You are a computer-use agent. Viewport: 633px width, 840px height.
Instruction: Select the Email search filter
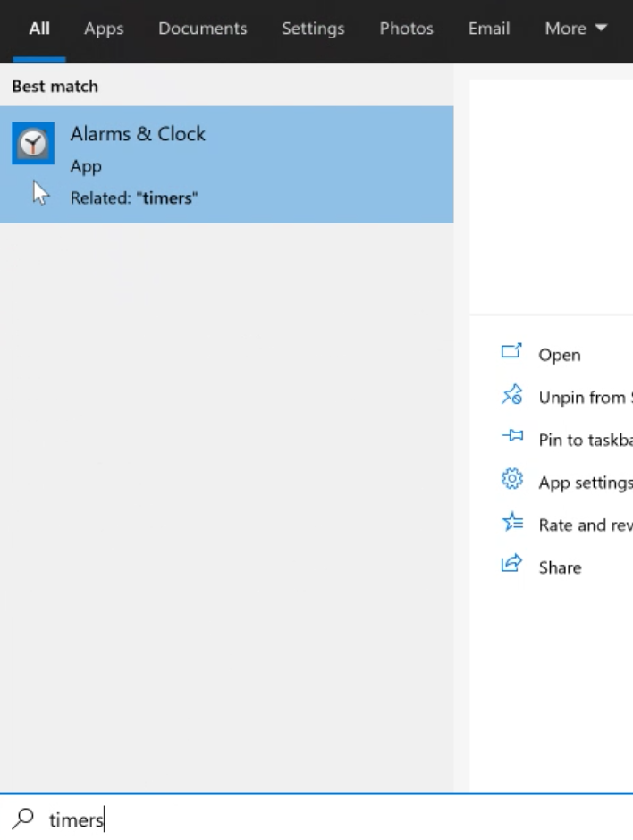pyautogui.click(x=488, y=29)
